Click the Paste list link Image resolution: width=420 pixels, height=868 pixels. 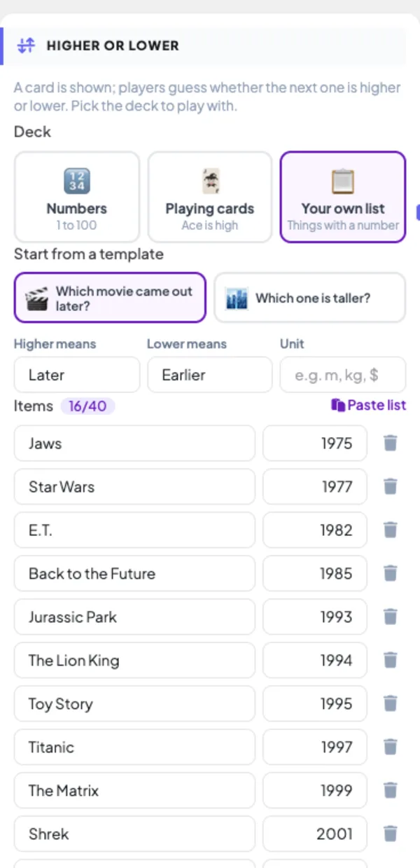coord(369,405)
